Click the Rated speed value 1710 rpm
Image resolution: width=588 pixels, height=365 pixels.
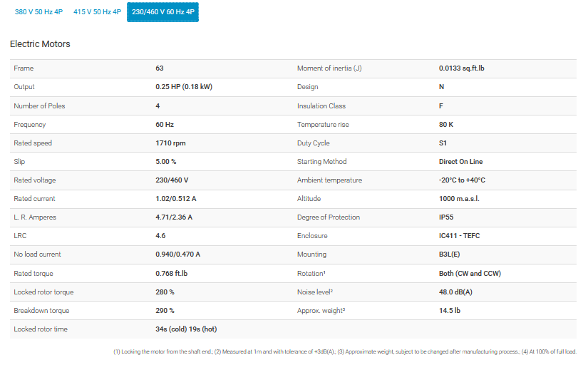(170, 143)
